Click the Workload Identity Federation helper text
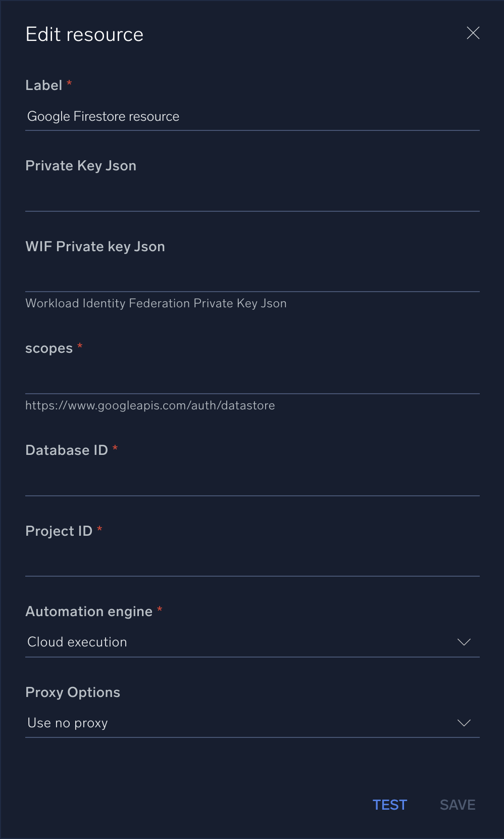504x839 pixels. coord(156,303)
